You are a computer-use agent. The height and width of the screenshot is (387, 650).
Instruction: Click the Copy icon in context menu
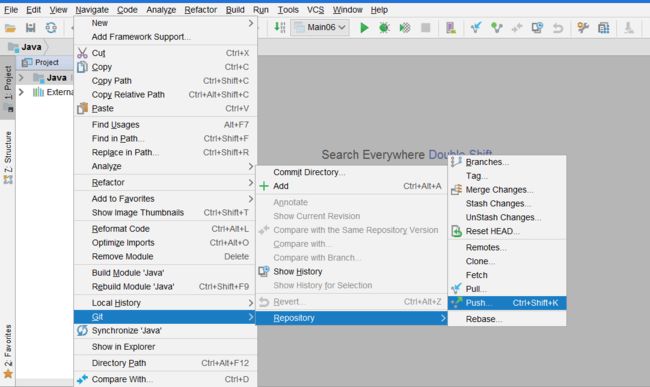click(x=82, y=67)
